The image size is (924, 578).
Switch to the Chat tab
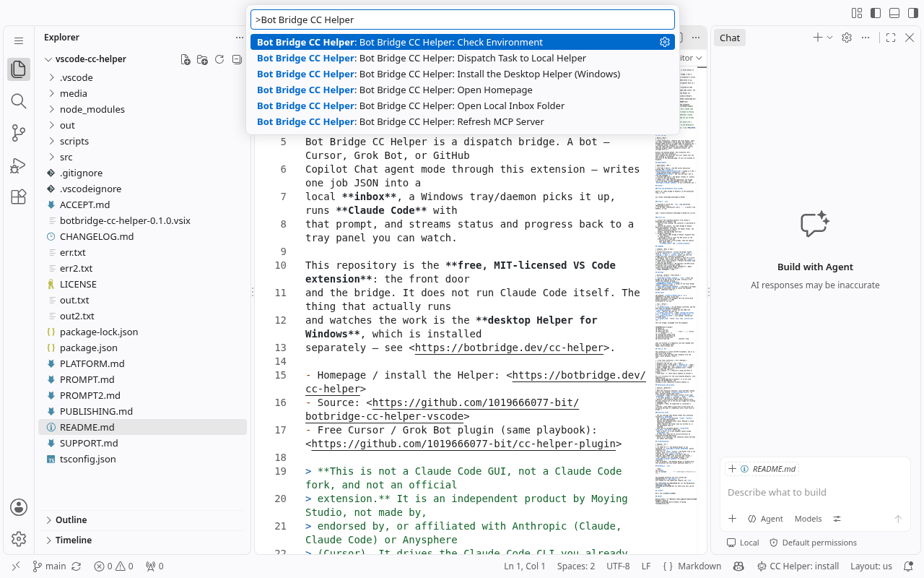point(730,38)
